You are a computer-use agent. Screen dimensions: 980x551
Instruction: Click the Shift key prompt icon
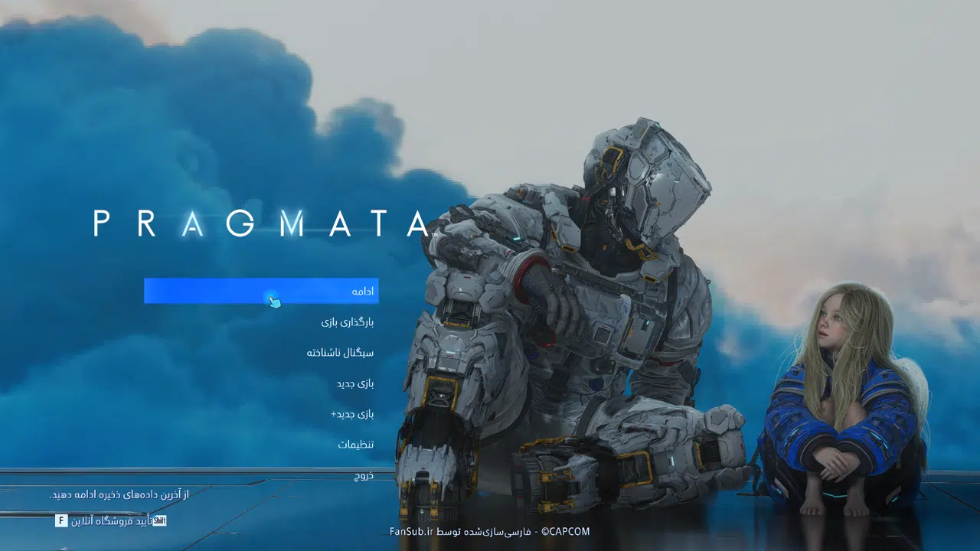coord(160,521)
